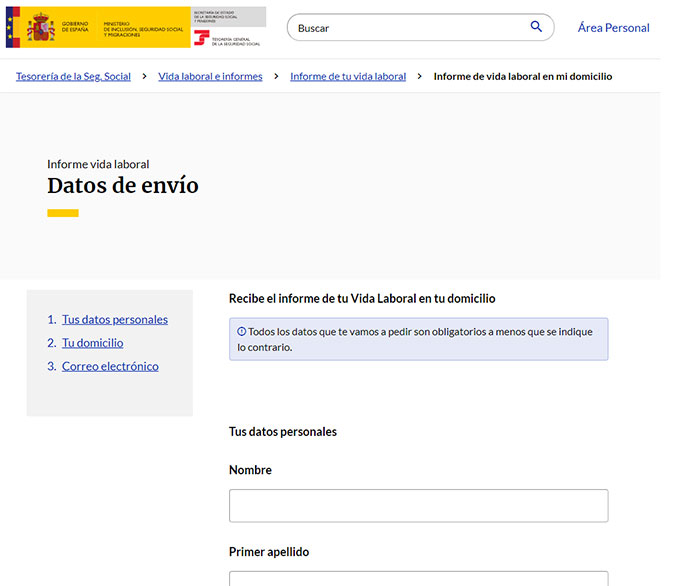Click the 'Datos de envío' heading
This screenshot has height=586, width=700.
(123, 185)
